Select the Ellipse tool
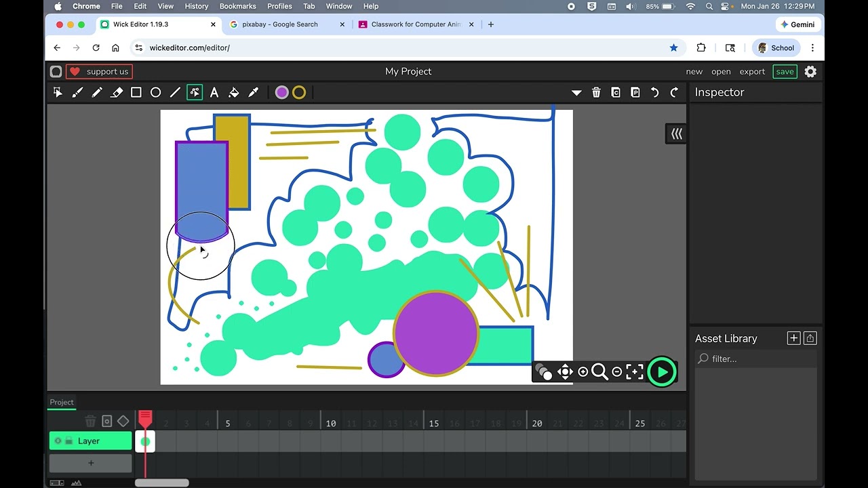The height and width of the screenshot is (488, 868). [155, 92]
